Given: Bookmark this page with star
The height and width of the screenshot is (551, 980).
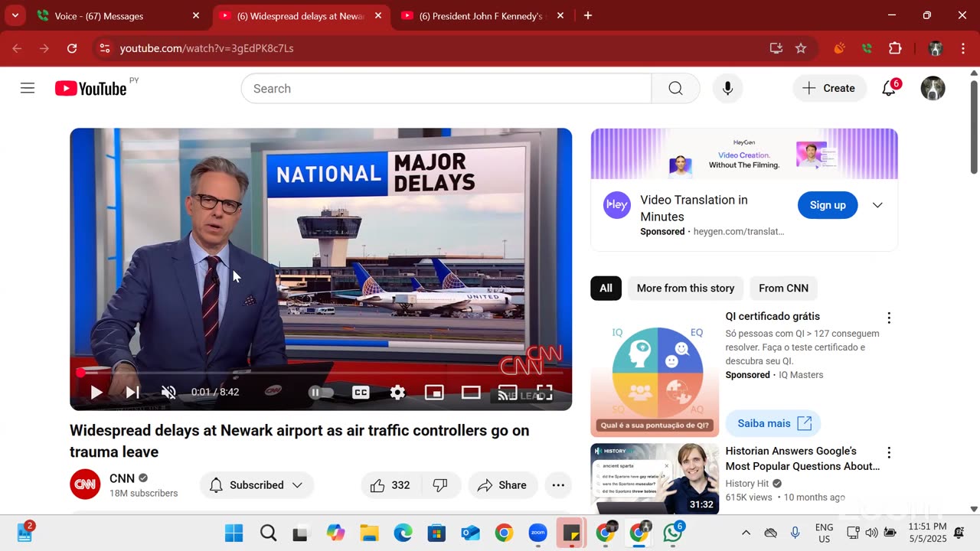Looking at the screenshot, I should tap(801, 48).
